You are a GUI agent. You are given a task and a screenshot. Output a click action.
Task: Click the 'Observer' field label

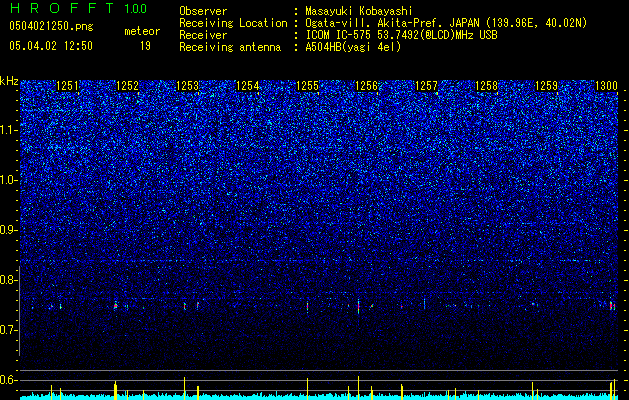(203, 11)
